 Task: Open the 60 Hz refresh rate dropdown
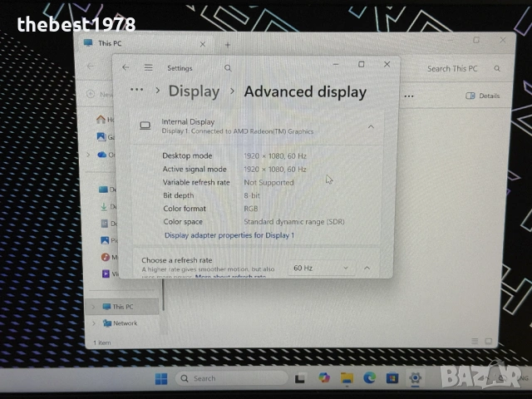(x=321, y=268)
